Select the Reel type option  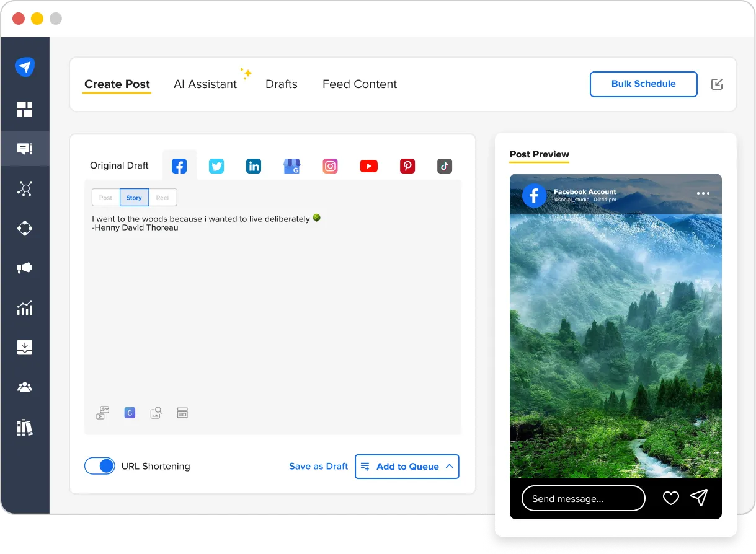(162, 198)
